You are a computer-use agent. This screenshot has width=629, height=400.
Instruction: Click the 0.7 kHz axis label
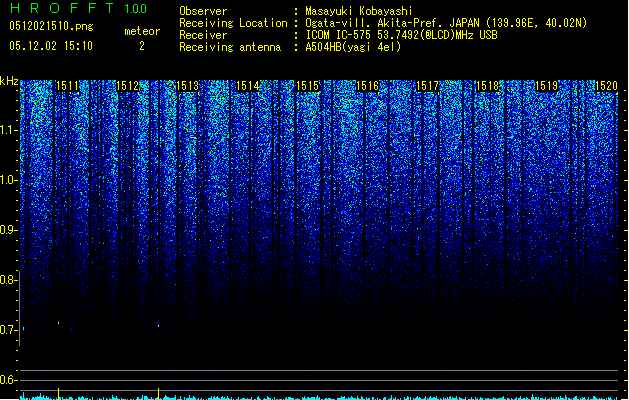(x=9, y=330)
